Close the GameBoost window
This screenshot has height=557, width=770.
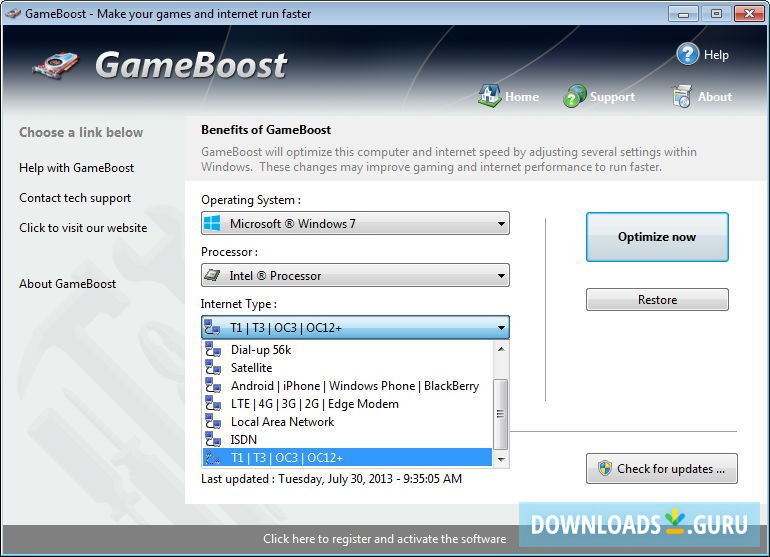coord(749,14)
